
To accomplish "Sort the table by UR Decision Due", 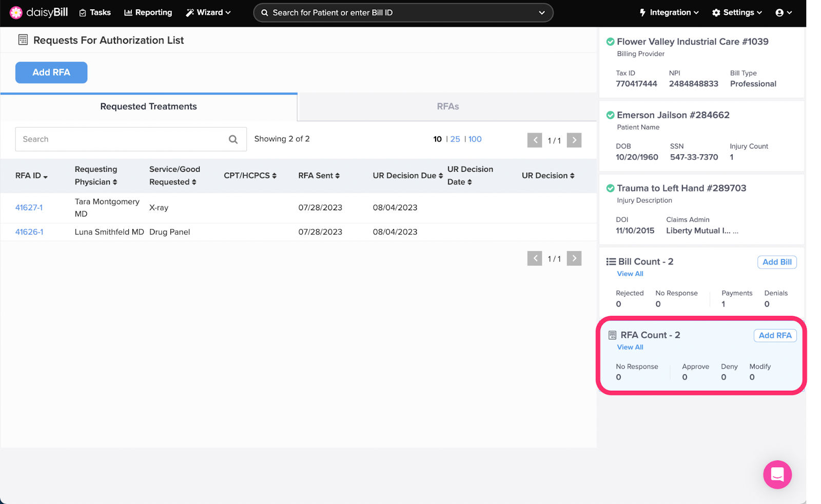I will (407, 175).
